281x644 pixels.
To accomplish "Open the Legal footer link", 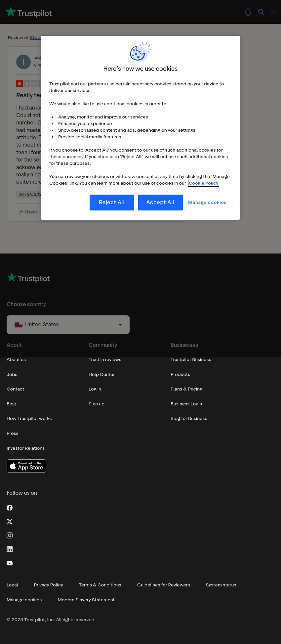I will [12, 585].
